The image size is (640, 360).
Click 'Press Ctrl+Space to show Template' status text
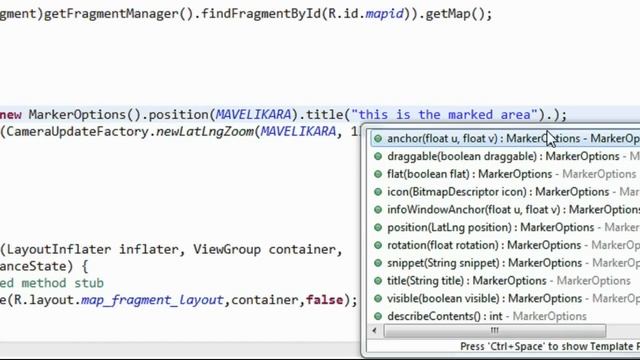click(550, 347)
